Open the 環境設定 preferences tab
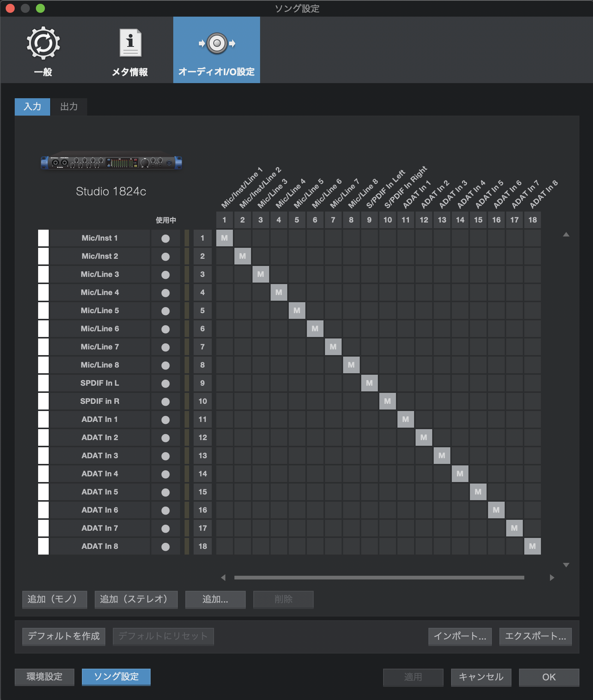The width and height of the screenshot is (593, 700). coord(45,677)
